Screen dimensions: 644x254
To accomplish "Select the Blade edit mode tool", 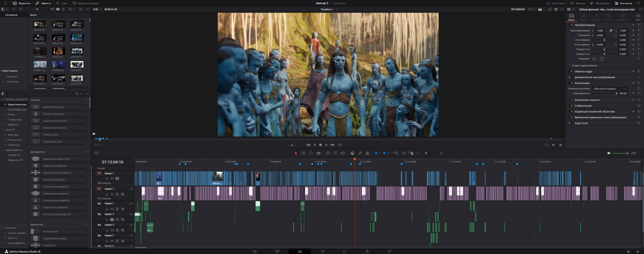I will 319,153.
